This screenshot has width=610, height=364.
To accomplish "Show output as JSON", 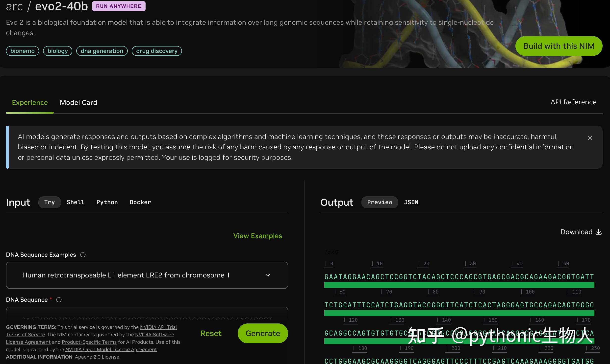I will 411,202.
